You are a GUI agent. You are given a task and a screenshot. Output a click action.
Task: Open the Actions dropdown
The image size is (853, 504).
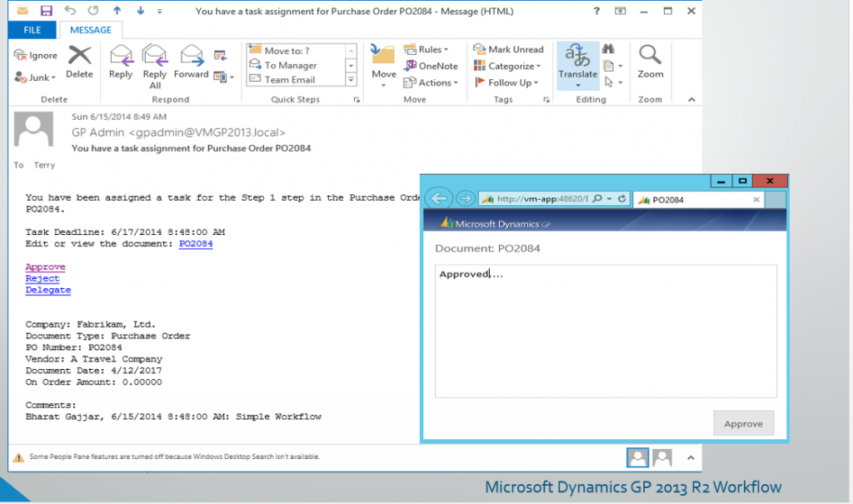[x=431, y=82]
